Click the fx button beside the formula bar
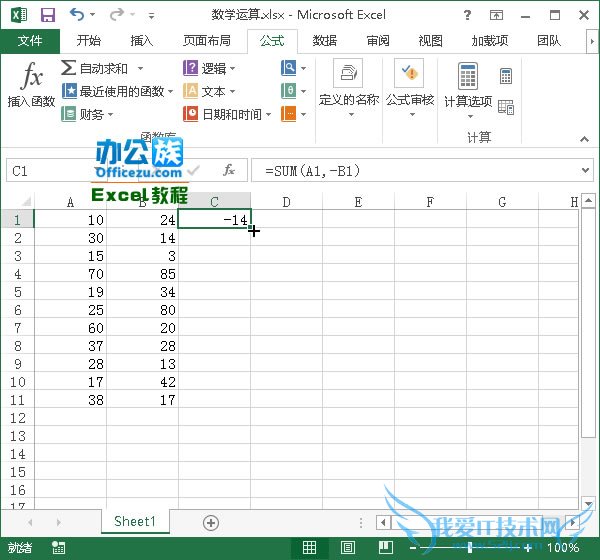The image size is (600, 560). pos(229,171)
